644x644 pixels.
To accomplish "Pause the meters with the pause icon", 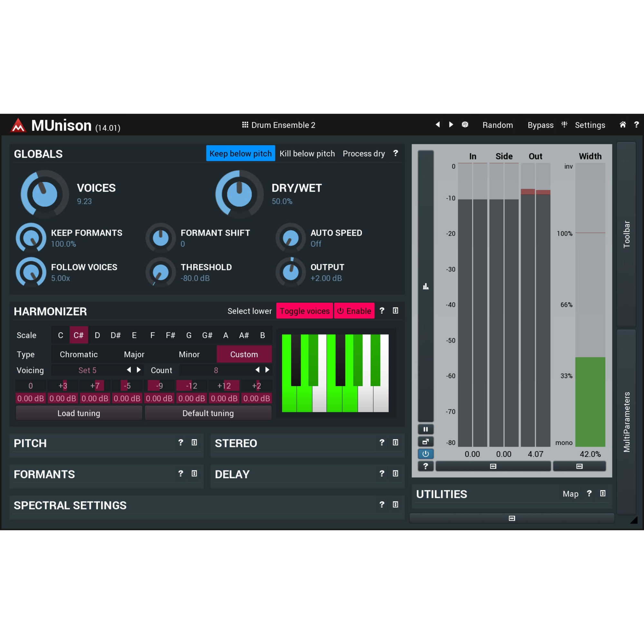I will click(426, 429).
